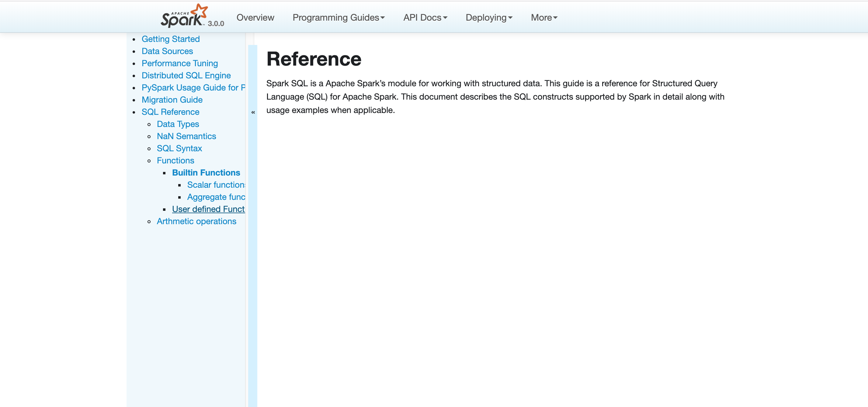
Task: Open Distributed SQL Engine page
Action: click(x=186, y=75)
